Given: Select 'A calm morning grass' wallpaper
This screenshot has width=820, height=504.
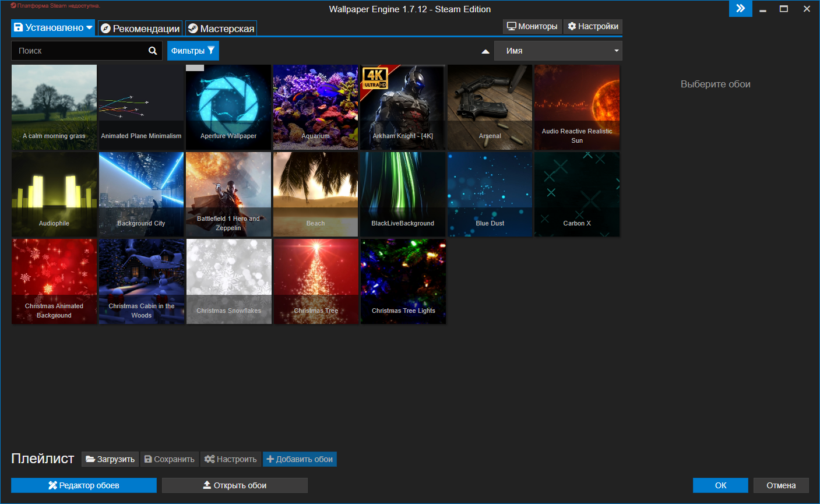Looking at the screenshot, I should coord(54,107).
